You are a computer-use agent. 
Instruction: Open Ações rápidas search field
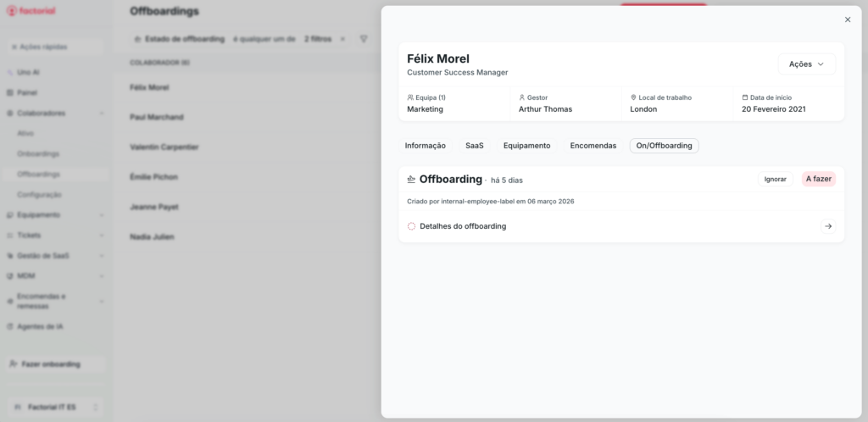[54, 47]
